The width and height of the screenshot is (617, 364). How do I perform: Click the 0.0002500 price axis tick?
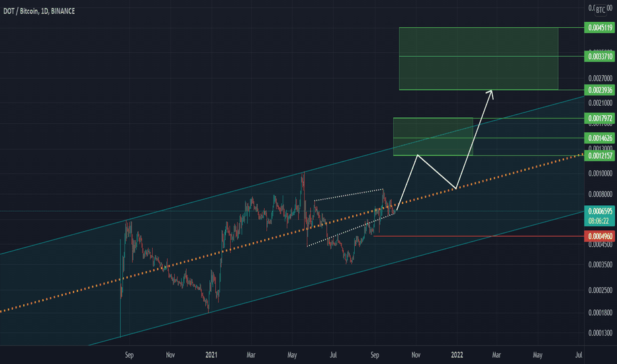point(600,291)
